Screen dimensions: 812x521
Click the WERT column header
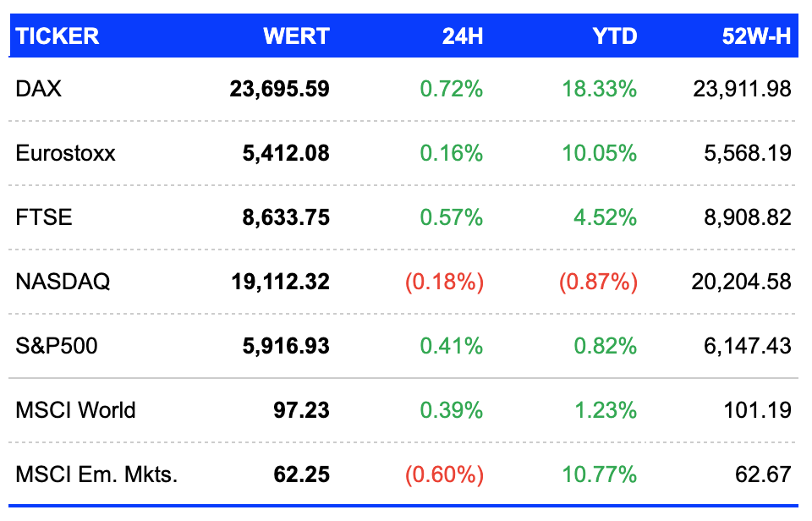(x=296, y=36)
